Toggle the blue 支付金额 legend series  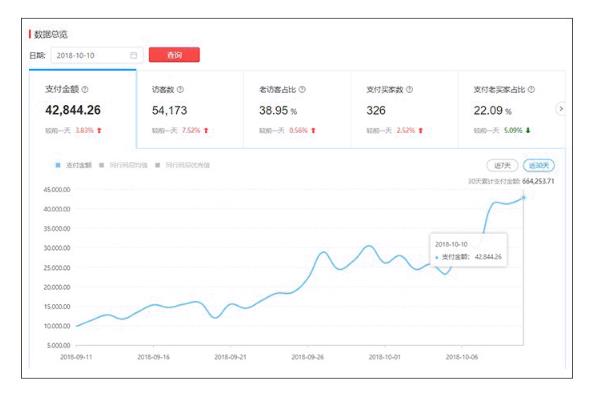73,165
